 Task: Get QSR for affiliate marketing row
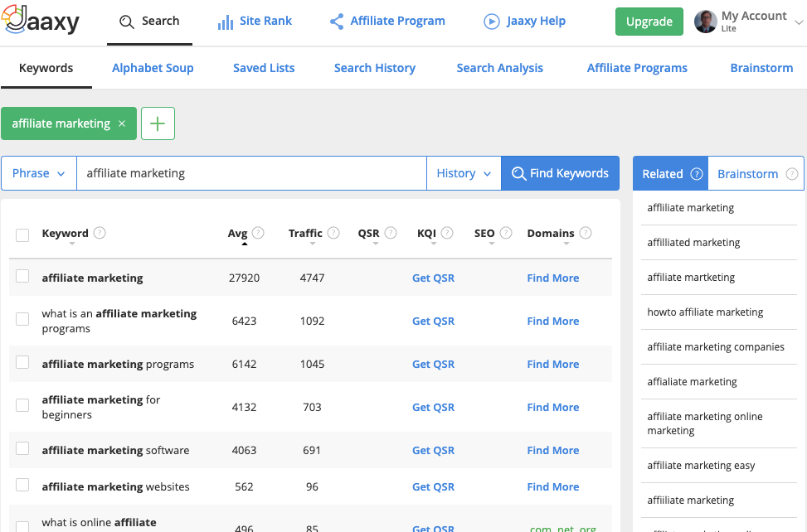point(433,278)
